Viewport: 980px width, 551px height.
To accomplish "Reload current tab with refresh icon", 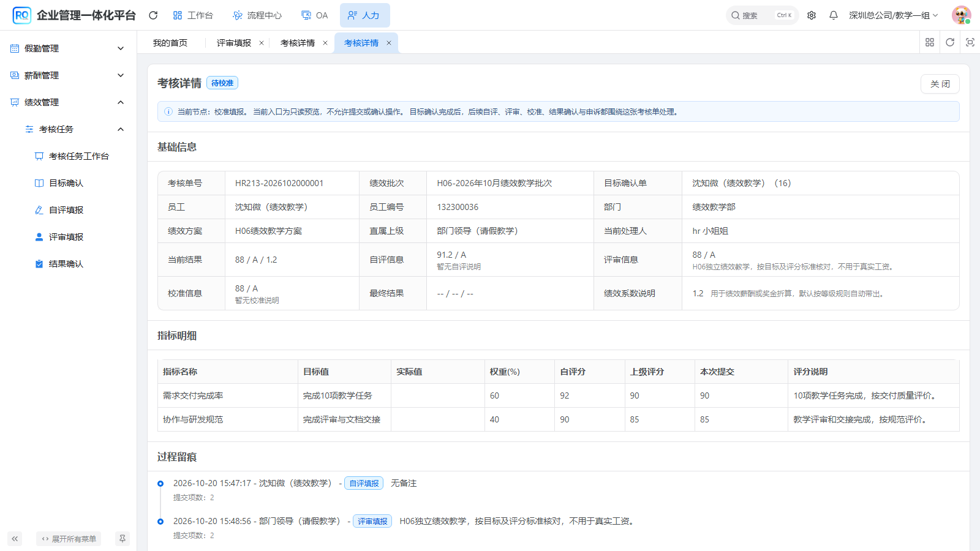I will pyautogui.click(x=950, y=42).
